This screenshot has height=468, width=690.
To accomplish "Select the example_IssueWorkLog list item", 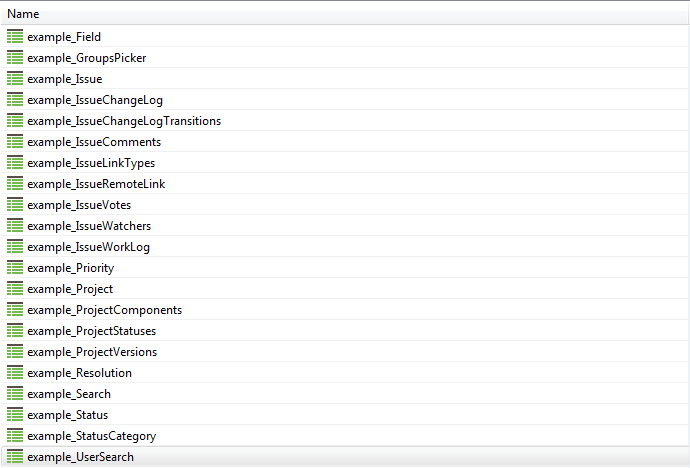I will tap(88, 247).
